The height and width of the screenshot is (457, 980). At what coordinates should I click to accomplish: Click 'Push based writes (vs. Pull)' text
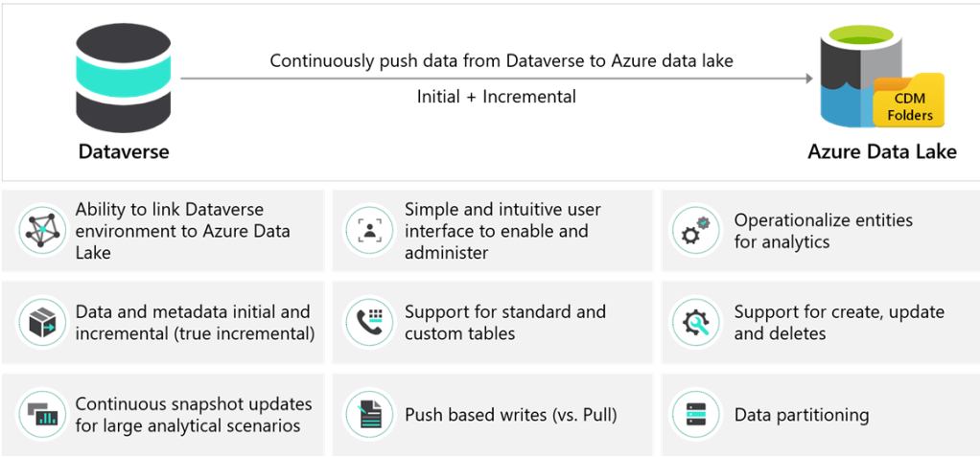510,415
